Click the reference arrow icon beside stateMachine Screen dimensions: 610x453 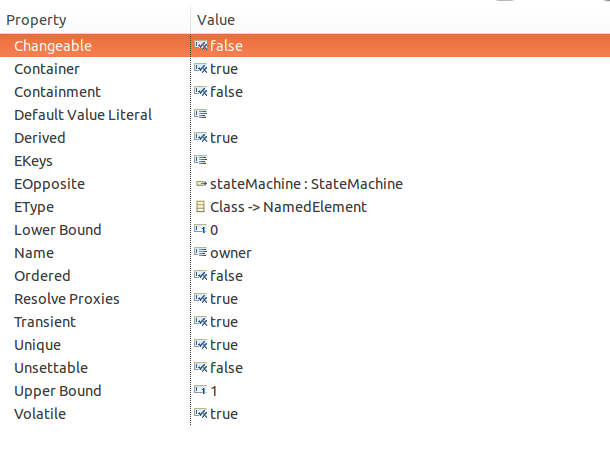201,183
